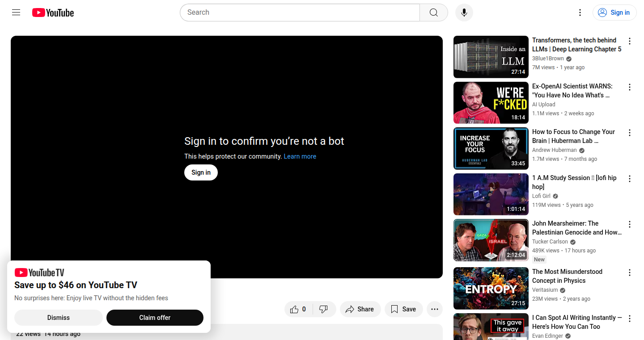
Task: Visit the Evan Edinger channel
Action: click(547, 336)
